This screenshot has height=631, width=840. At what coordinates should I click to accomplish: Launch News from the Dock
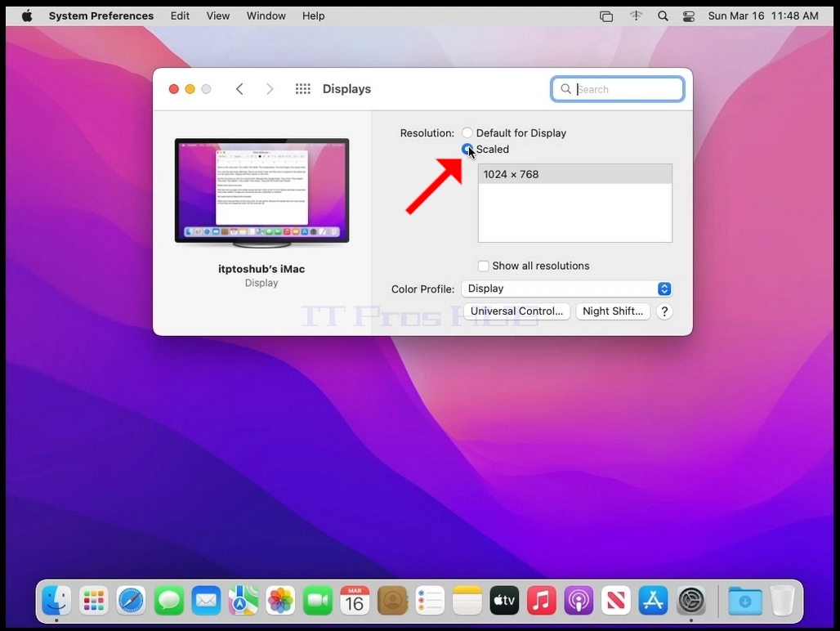[616, 601]
